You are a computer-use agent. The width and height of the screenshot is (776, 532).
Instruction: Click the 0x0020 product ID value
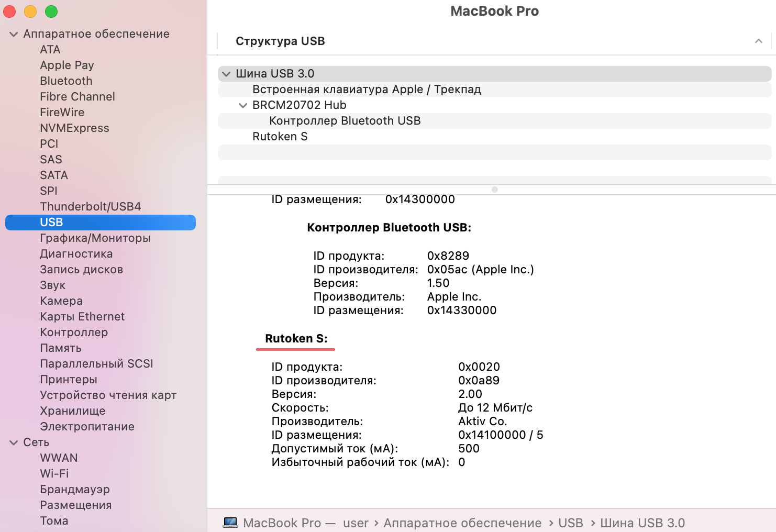pos(479,367)
